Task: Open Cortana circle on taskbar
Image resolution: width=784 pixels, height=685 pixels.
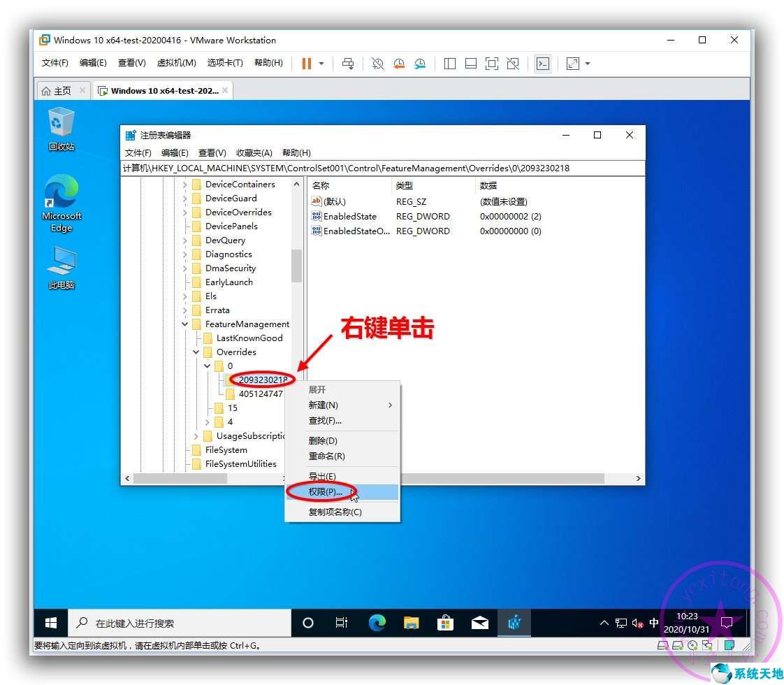Action: [x=308, y=623]
